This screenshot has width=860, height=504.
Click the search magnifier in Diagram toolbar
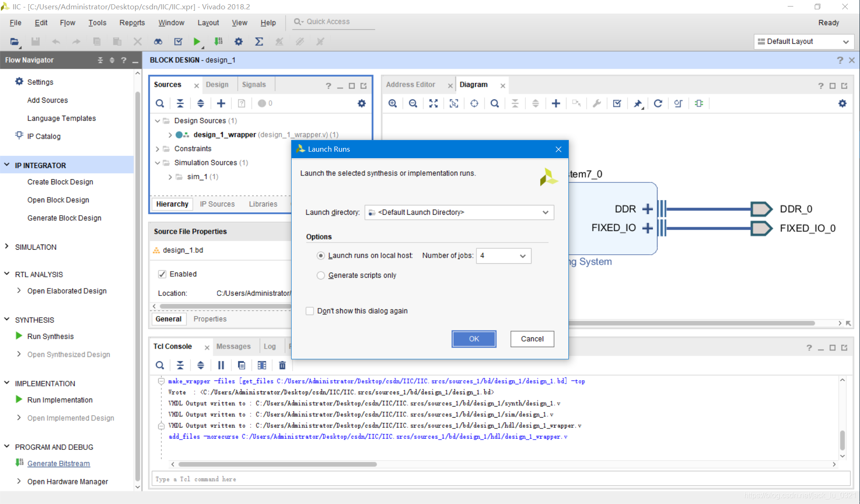point(495,104)
